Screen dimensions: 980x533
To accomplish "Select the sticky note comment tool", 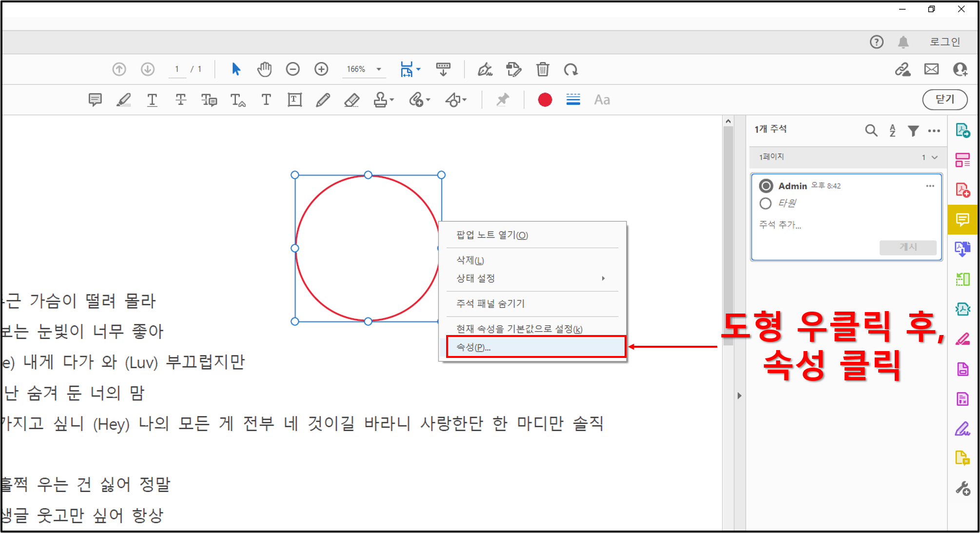I will pos(95,100).
